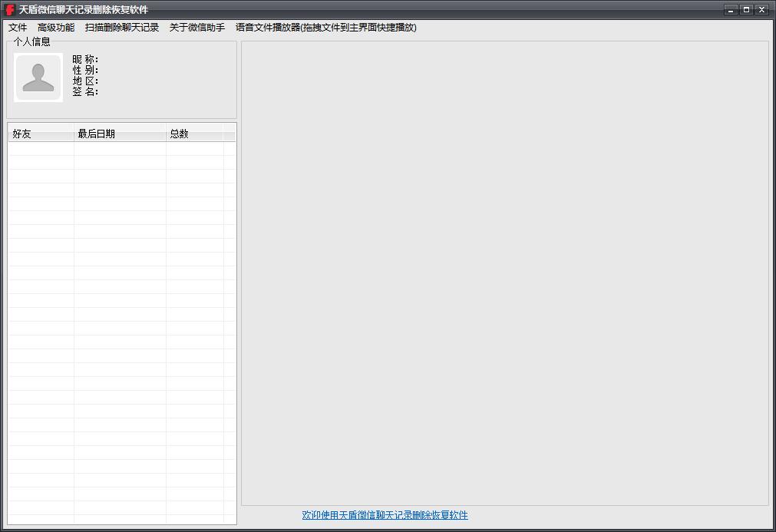Click the profile avatar placeholder
Viewport: 776px width, 532px height.
point(38,78)
